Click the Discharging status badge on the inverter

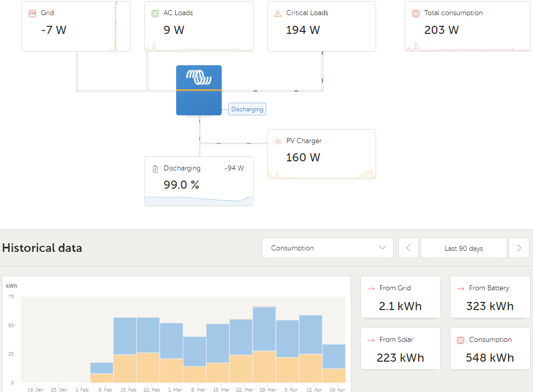click(247, 109)
